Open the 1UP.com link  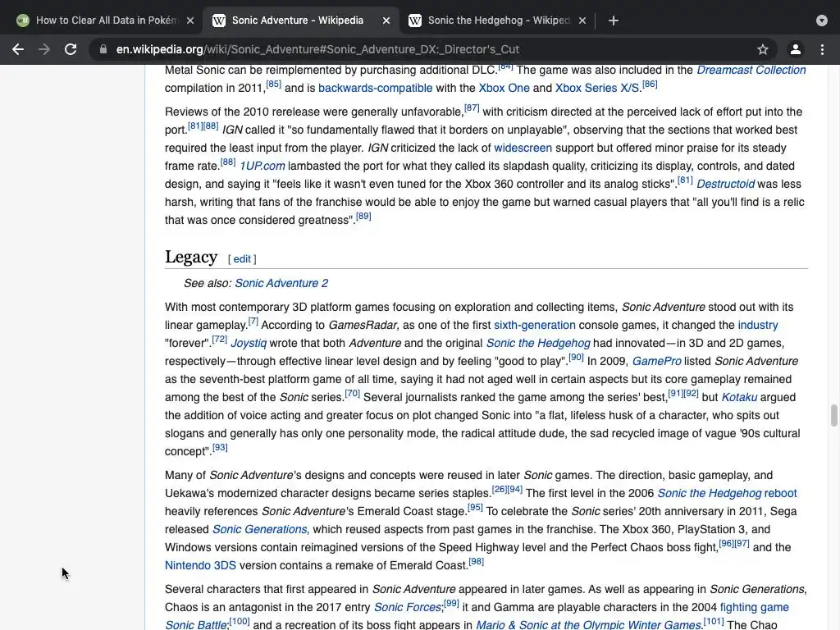[x=262, y=166]
